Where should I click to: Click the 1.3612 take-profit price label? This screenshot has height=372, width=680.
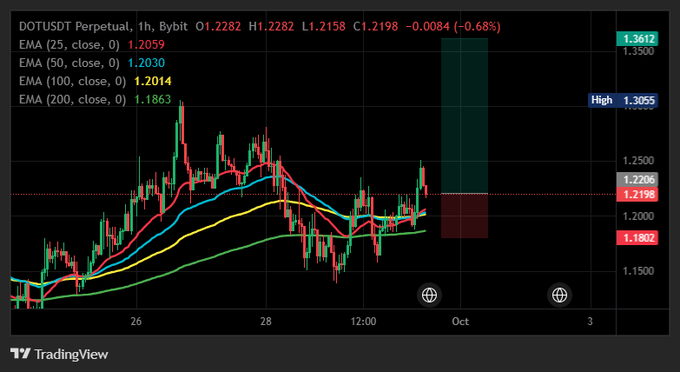637,39
